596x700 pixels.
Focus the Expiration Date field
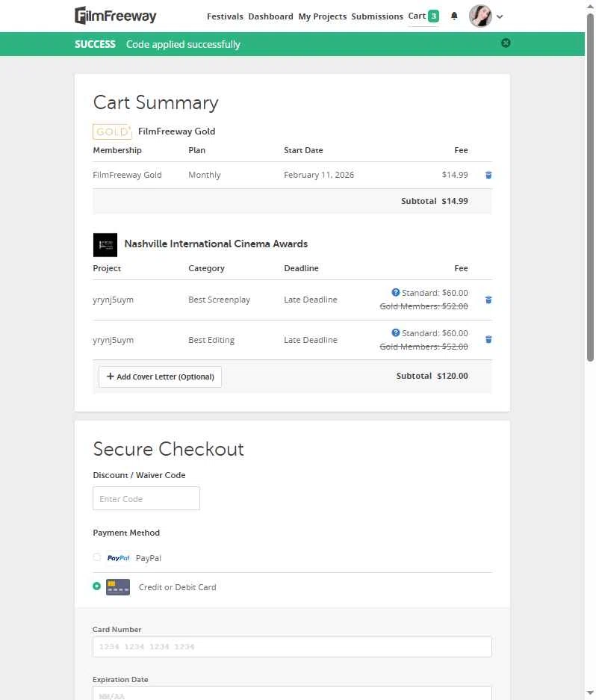point(292,693)
